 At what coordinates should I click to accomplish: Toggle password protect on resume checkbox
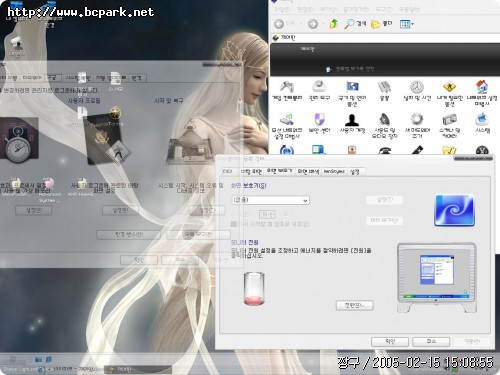234,224
